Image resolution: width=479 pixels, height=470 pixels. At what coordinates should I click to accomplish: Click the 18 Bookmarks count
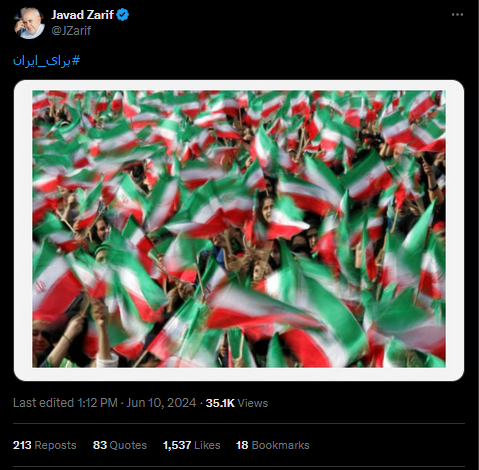[273, 445]
